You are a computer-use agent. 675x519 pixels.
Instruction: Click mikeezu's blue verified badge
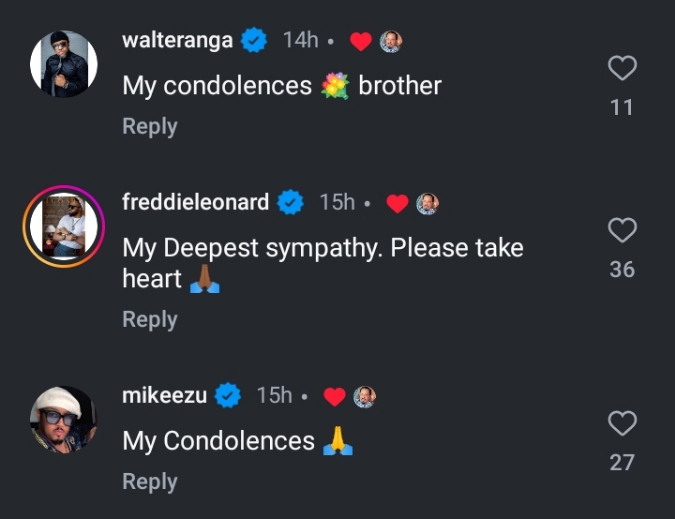pos(228,396)
